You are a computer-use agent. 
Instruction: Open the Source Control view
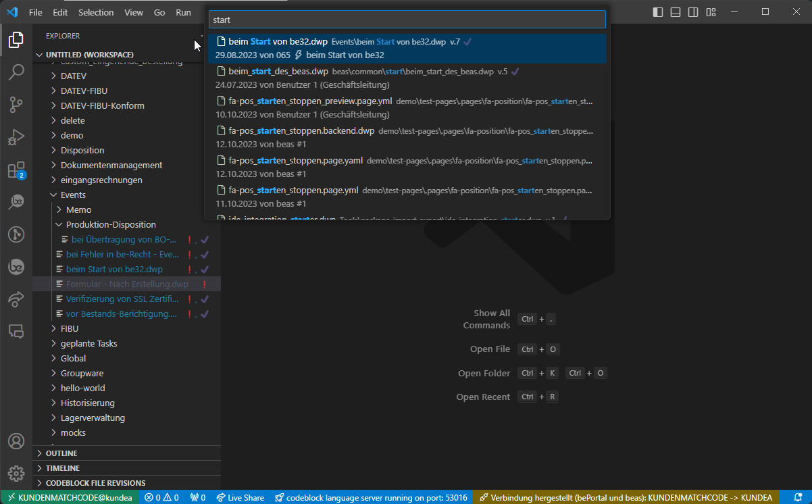[16, 105]
